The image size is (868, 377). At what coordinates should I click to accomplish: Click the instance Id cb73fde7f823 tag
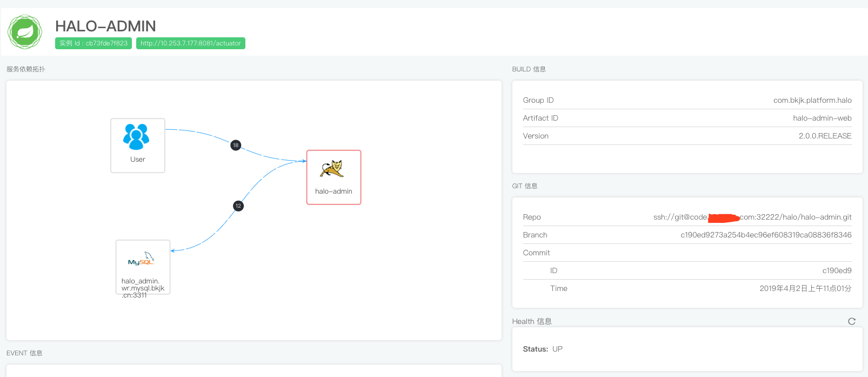94,43
